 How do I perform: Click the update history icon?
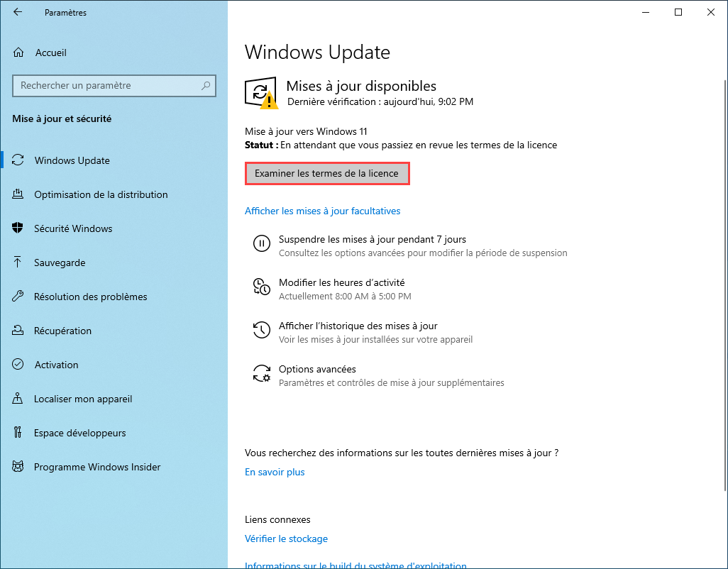(261, 330)
